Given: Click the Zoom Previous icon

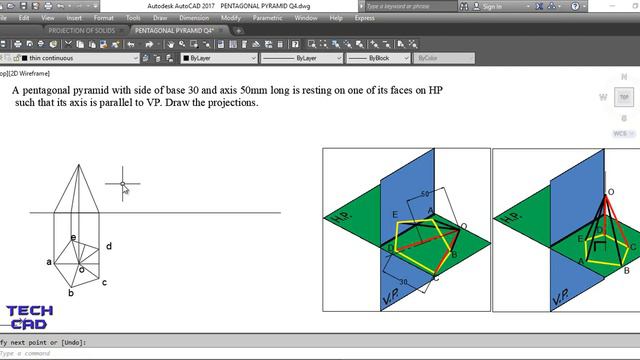Looking at the screenshot, I should point(207,44).
